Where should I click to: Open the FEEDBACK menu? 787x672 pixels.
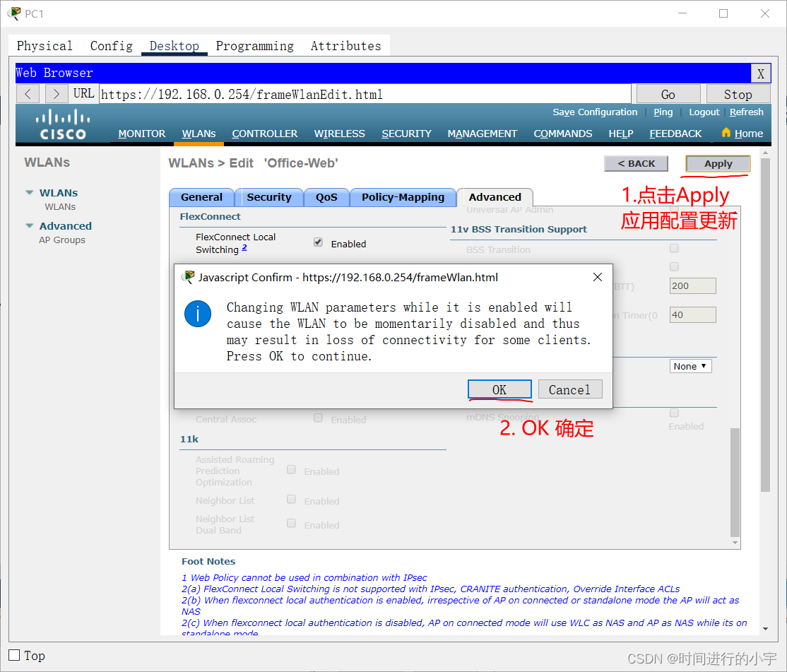point(675,134)
